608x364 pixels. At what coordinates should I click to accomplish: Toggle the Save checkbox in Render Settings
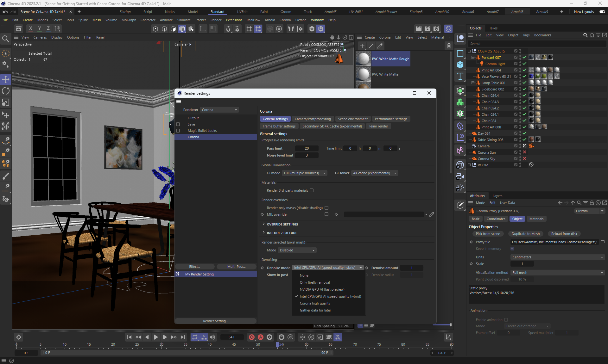178,124
